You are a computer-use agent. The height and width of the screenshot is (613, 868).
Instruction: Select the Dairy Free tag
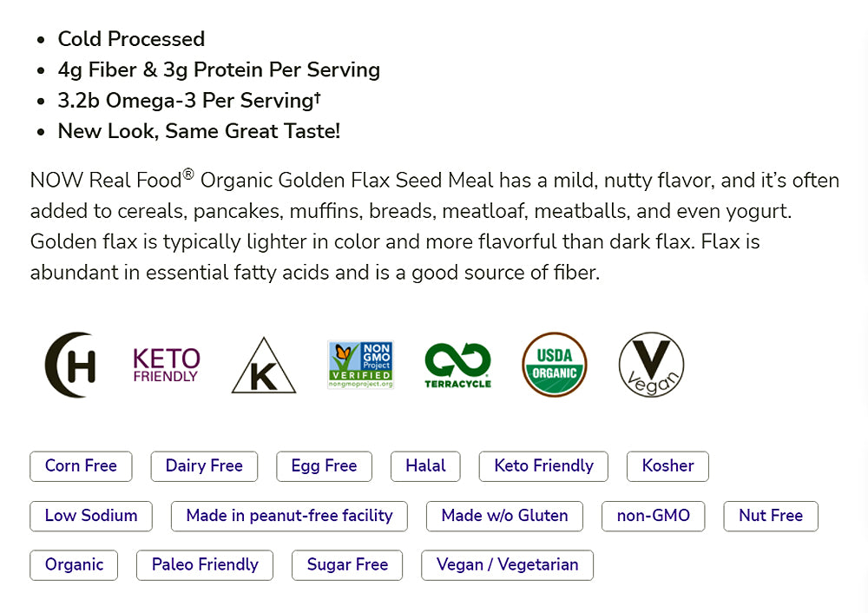(x=204, y=466)
